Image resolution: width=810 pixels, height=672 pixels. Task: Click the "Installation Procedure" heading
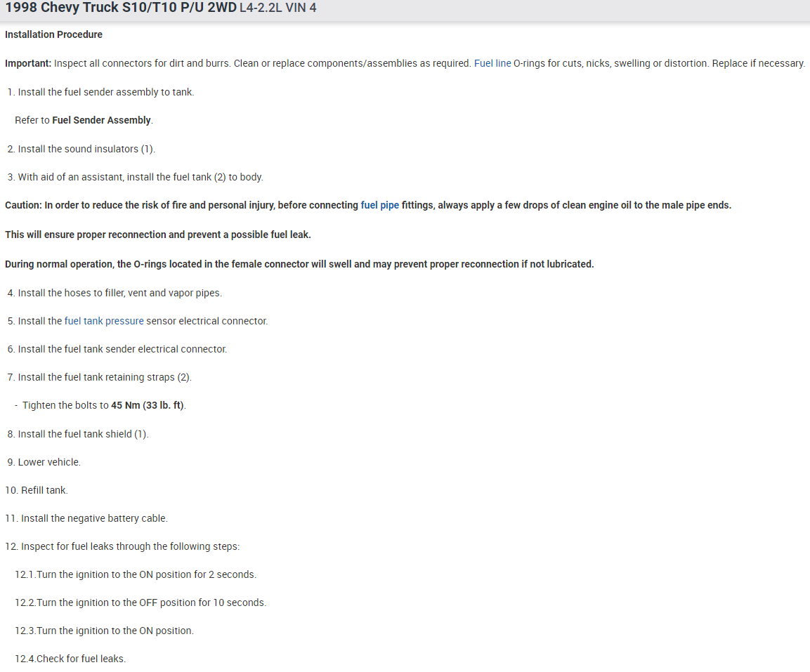pos(53,34)
